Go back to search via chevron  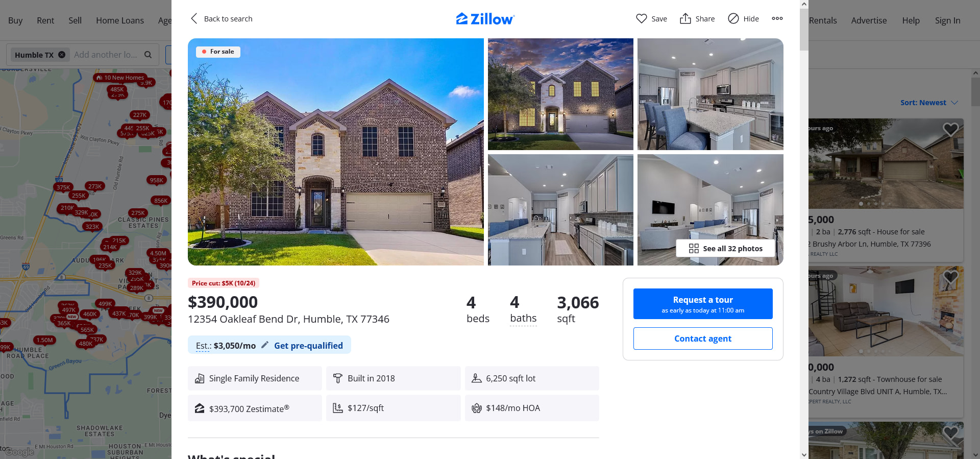194,18
